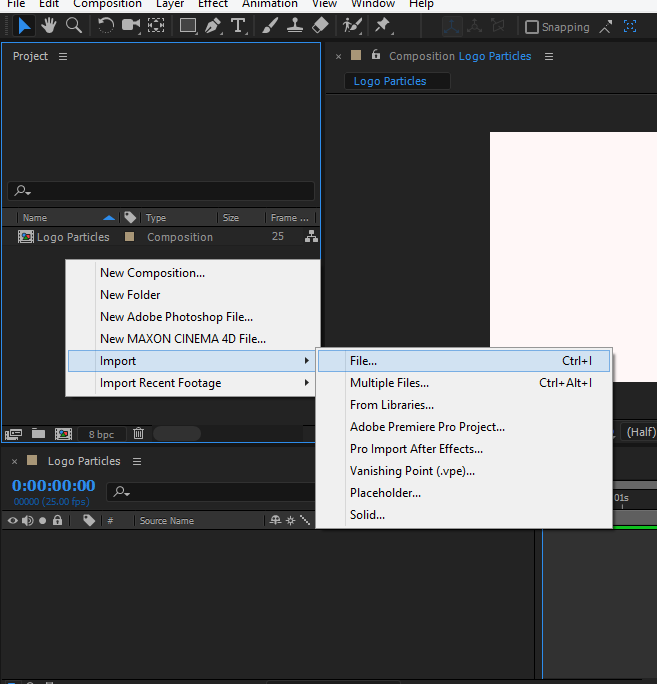
Task: Toggle the timeline lock column header
Action: point(57,520)
